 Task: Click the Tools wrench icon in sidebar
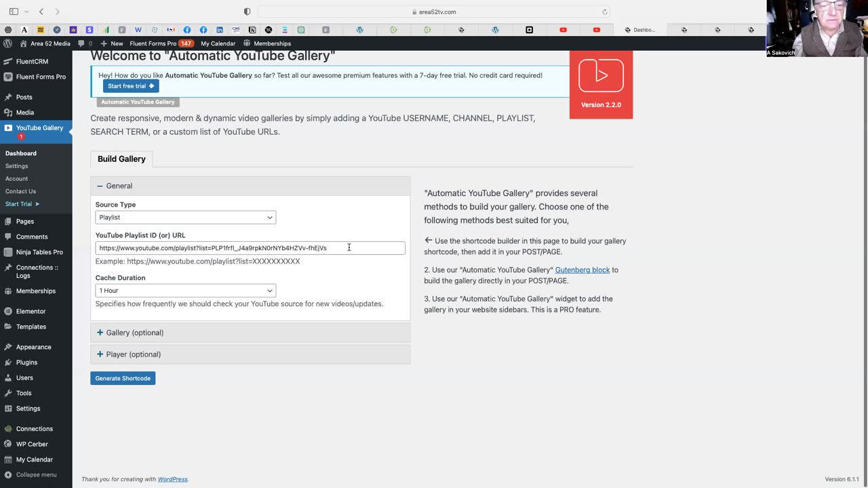(8, 393)
